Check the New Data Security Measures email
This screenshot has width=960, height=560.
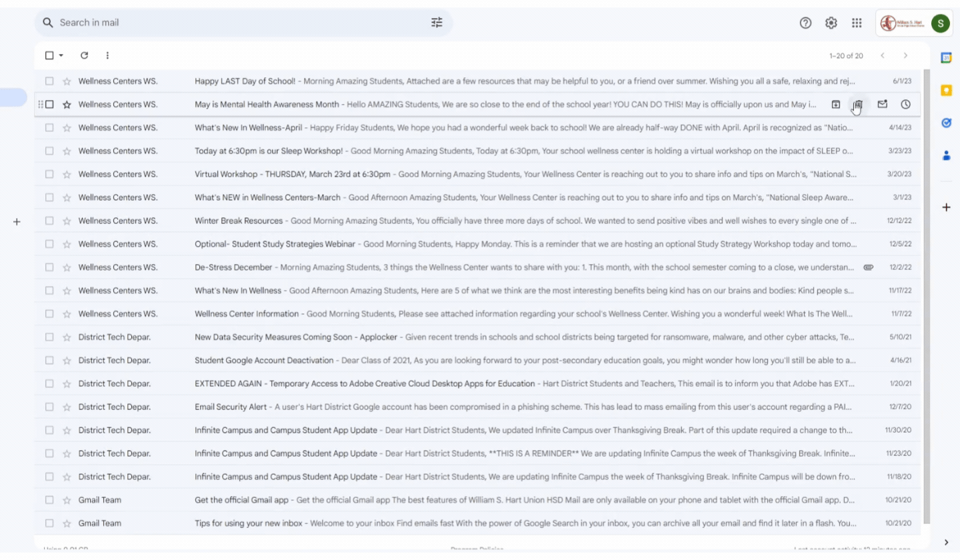(49, 337)
